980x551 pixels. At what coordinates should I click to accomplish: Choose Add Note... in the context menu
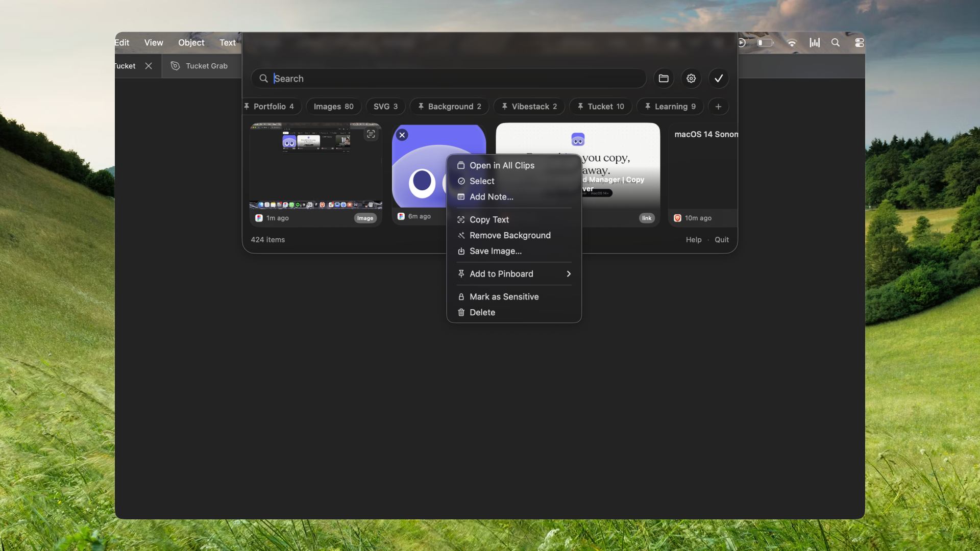click(514, 197)
